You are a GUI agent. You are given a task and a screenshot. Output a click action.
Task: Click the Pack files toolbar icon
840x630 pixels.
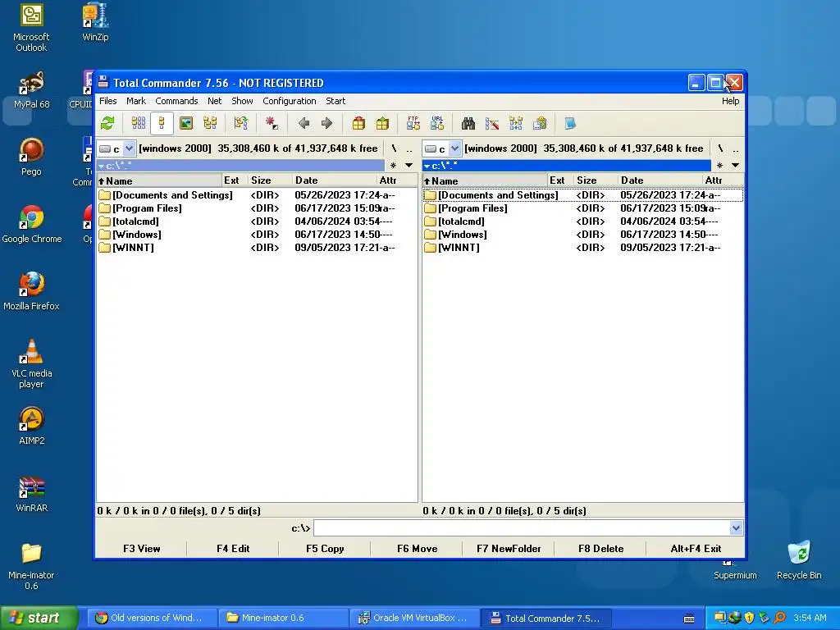tap(358, 124)
